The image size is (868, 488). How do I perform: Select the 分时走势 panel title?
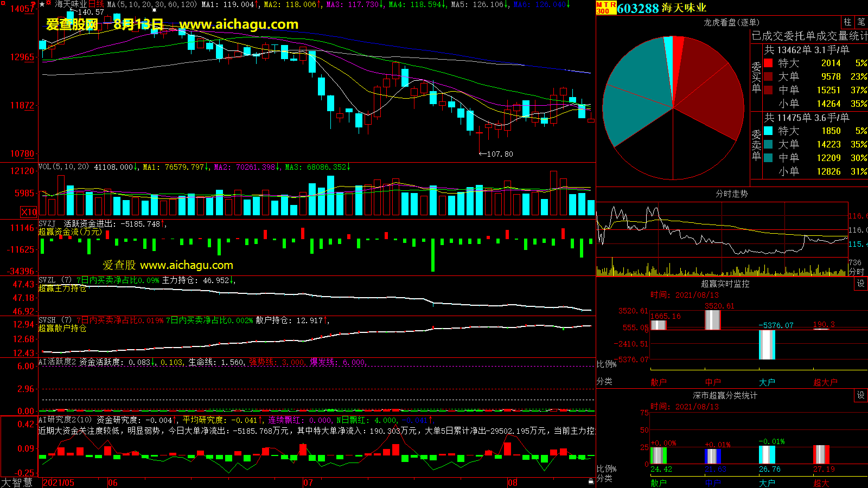[731, 194]
